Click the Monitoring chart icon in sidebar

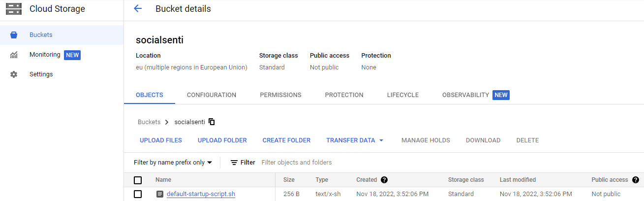tap(14, 55)
